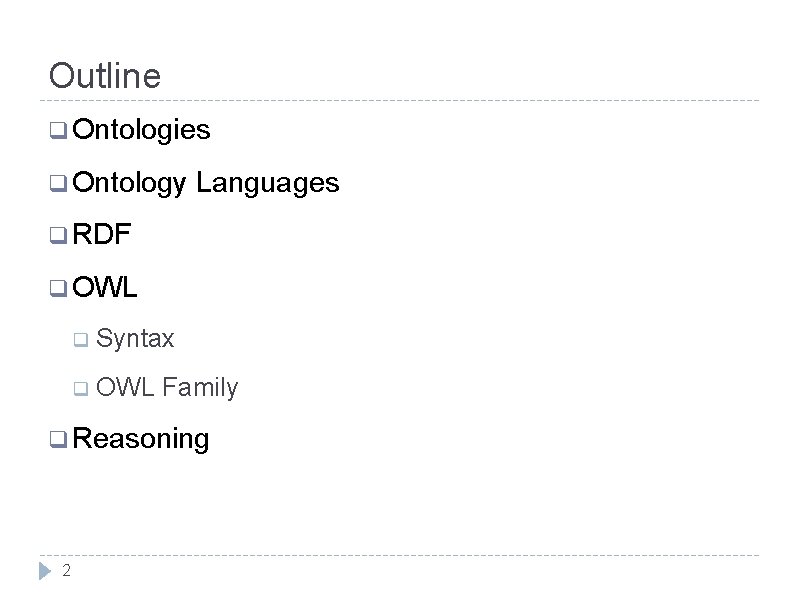This screenshot has height=600, width=800.
Task: Click the blue triangle arrow near slide number
Action: click(44, 571)
